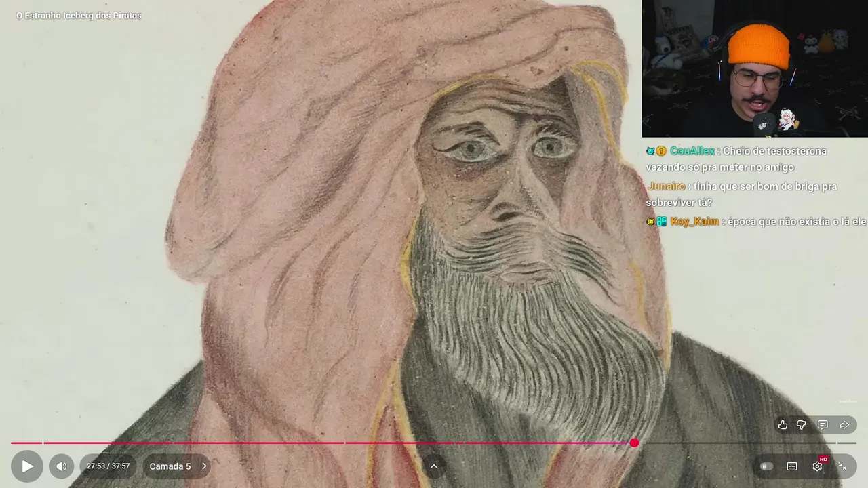Click the 27:53 / 37:57 time display
Image resolution: width=868 pixels, height=488 pixels.
(108, 466)
